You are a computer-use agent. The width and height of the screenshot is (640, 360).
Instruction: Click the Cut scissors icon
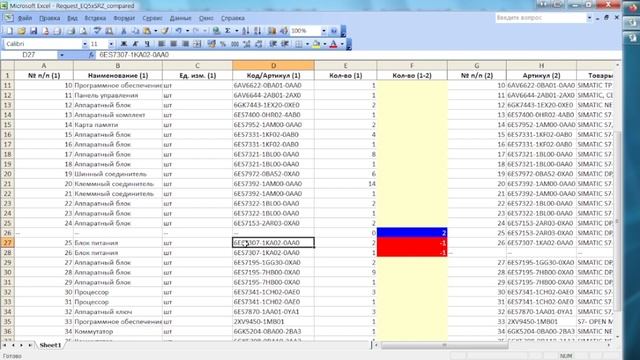[x=123, y=31]
